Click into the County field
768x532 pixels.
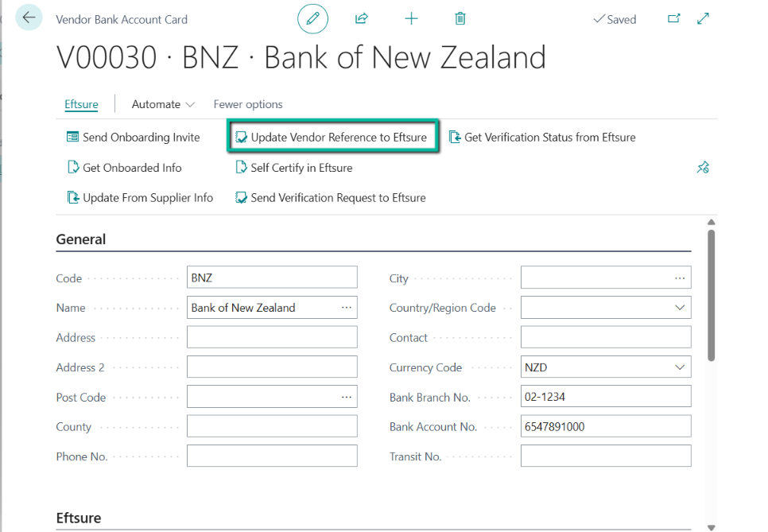tap(272, 427)
